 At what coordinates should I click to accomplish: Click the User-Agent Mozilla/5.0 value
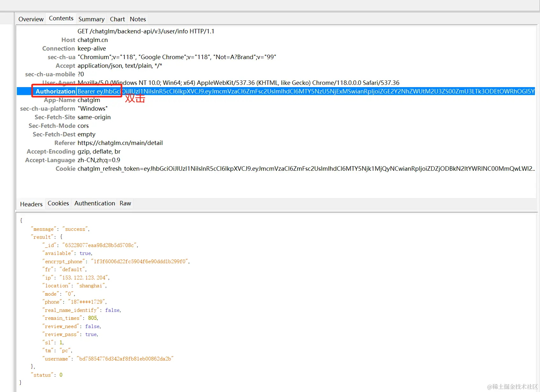coord(239,83)
